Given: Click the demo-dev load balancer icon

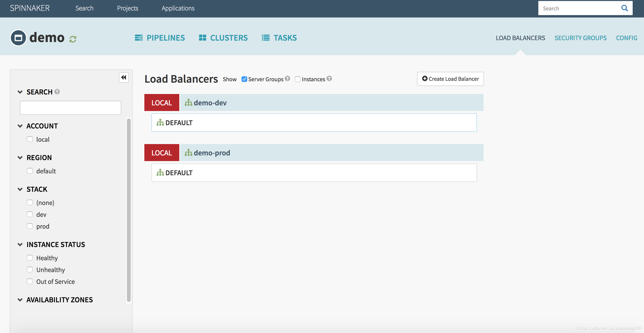Looking at the screenshot, I should coord(188,102).
